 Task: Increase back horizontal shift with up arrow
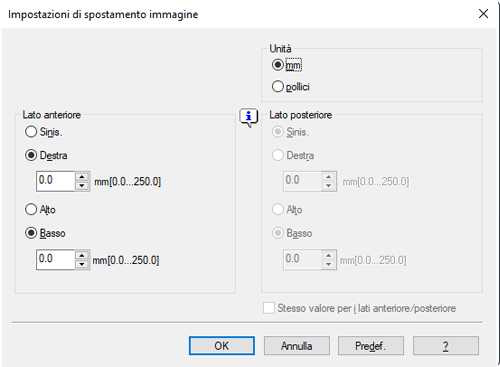pyautogui.click(x=329, y=177)
